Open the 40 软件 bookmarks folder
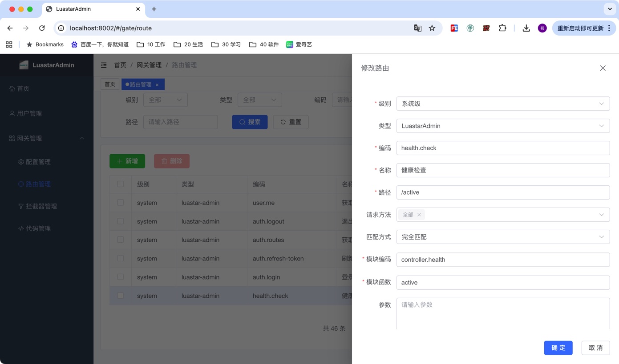619x364 pixels. (x=264, y=44)
